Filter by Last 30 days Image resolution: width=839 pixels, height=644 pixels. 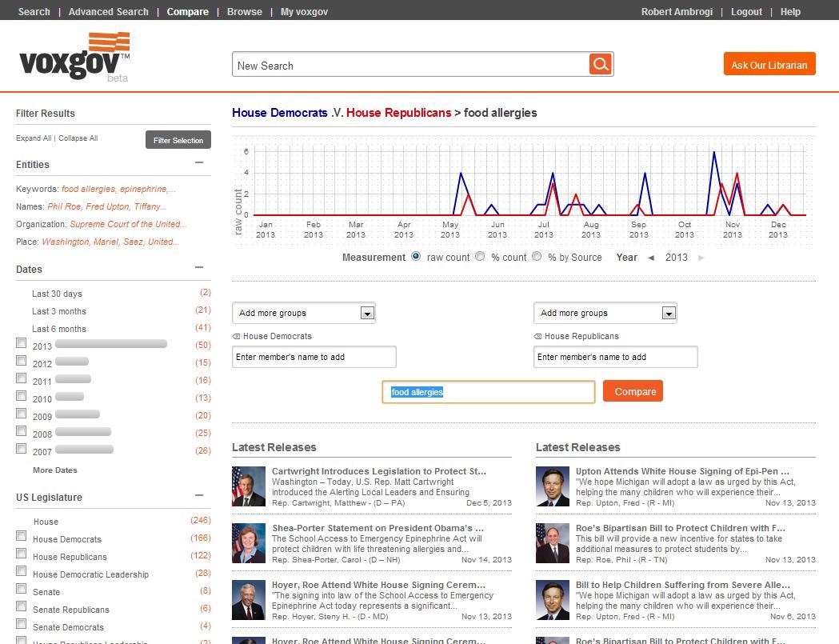[57, 294]
